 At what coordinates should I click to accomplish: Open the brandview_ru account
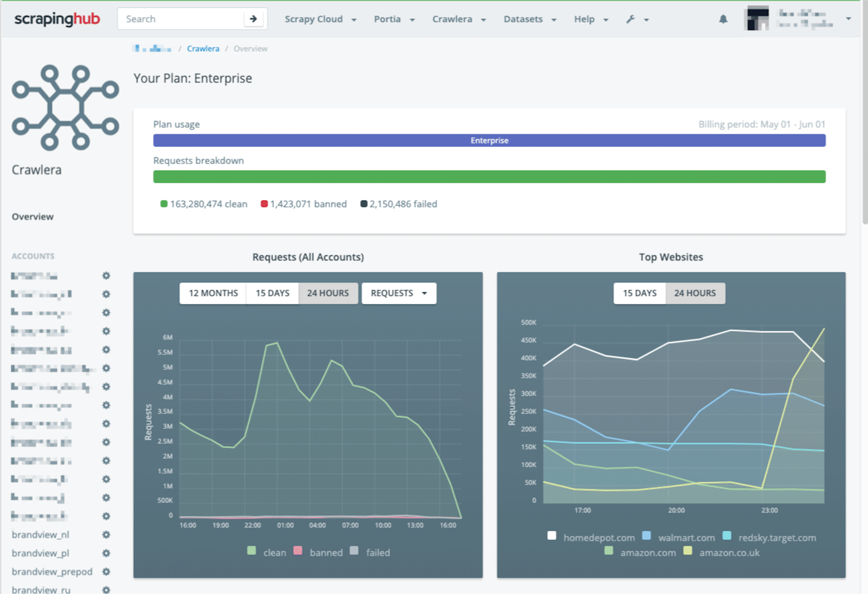pyautogui.click(x=41, y=590)
